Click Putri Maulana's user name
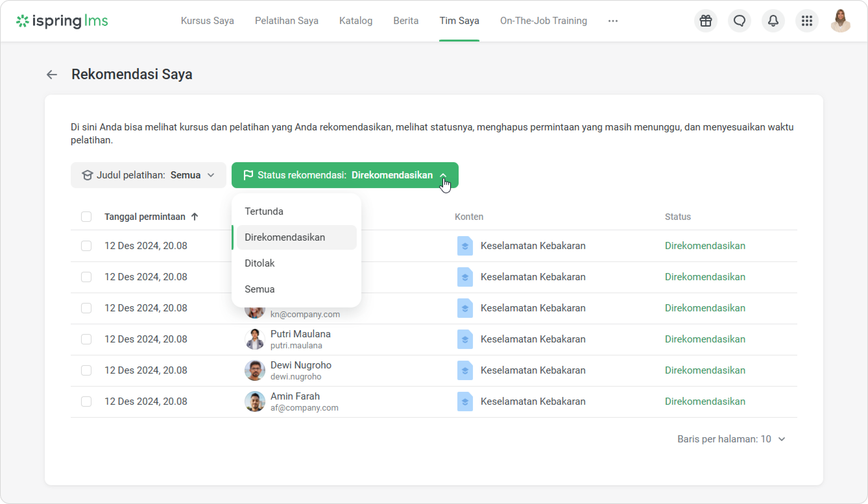Image resolution: width=868 pixels, height=504 pixels. click(x=300, y=334)
